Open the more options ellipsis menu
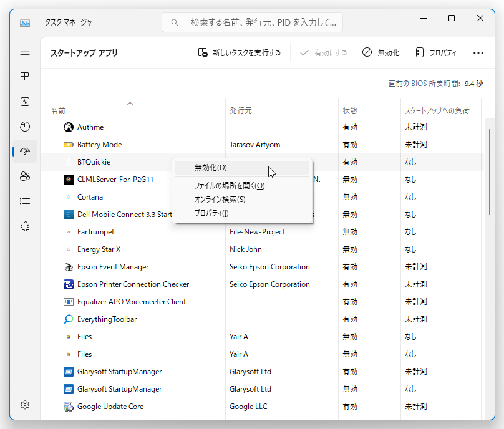This screenshot has height=429, width=504. [478, 53]
